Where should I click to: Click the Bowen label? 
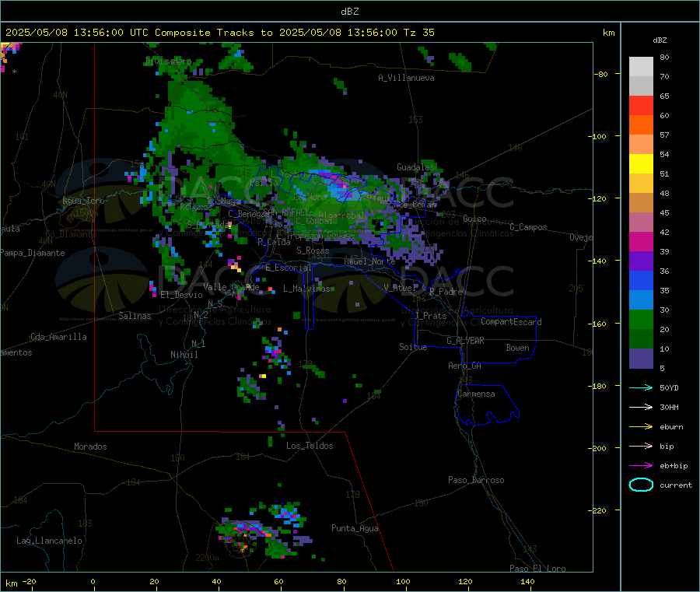coord(517,348)
